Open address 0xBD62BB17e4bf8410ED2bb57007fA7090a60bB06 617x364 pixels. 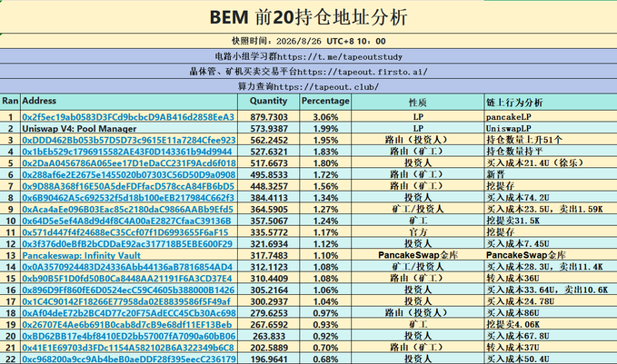click(x=129, y=336)
